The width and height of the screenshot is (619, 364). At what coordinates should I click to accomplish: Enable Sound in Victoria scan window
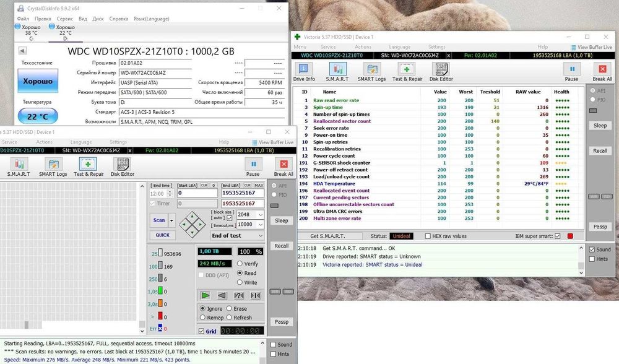(x=273, y=344)
